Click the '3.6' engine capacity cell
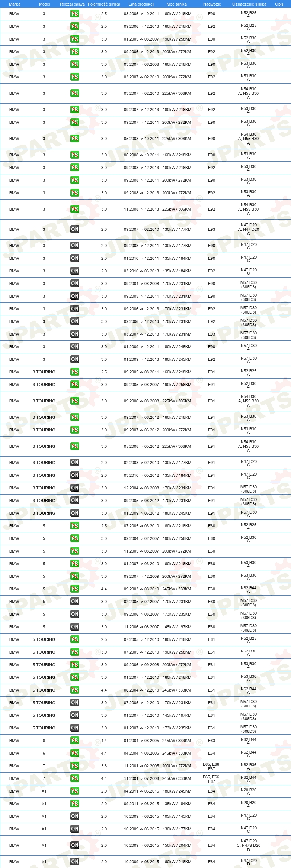The image size is (291, 868). [104, 766]
